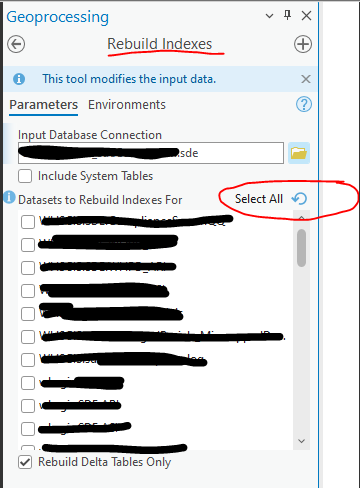The width and height of the screenshot is (360, 488).
Task: Click the blue info icon in the banner
Action: click(19, 79)
